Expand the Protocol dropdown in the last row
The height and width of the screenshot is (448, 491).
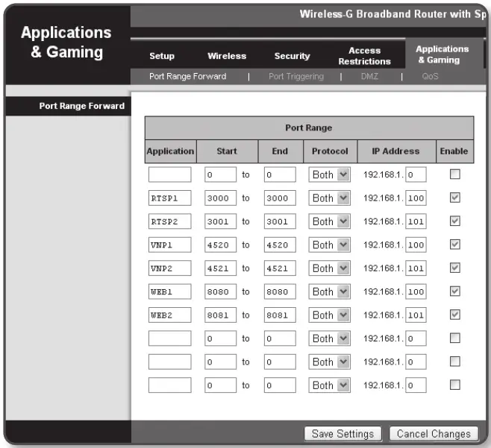329,385
